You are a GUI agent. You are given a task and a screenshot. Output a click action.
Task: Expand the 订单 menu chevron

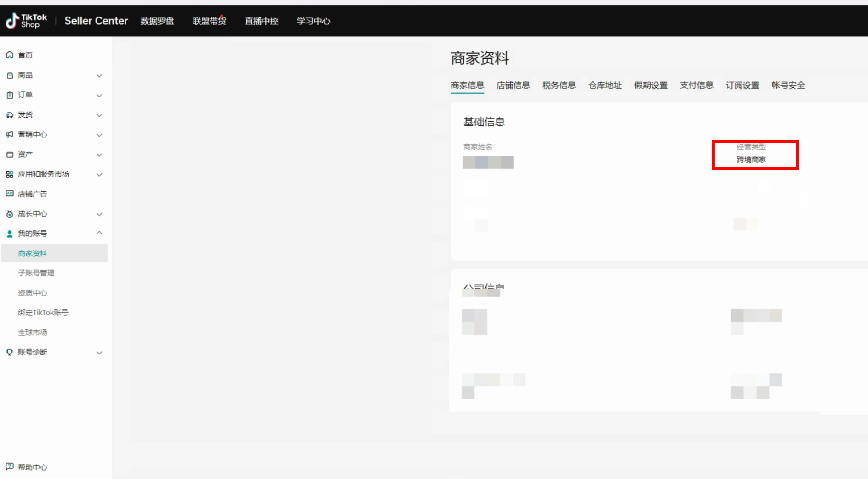click(99, 95)
